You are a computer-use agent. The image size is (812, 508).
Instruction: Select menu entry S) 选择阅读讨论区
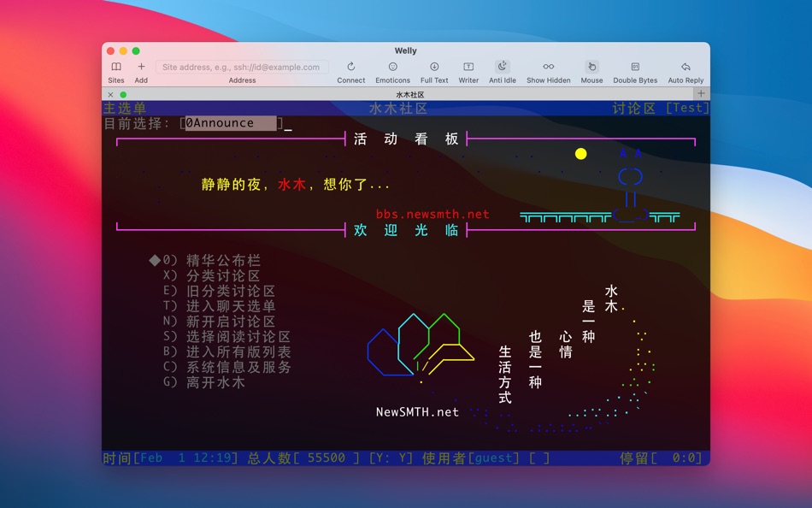(x=227, y=336)
